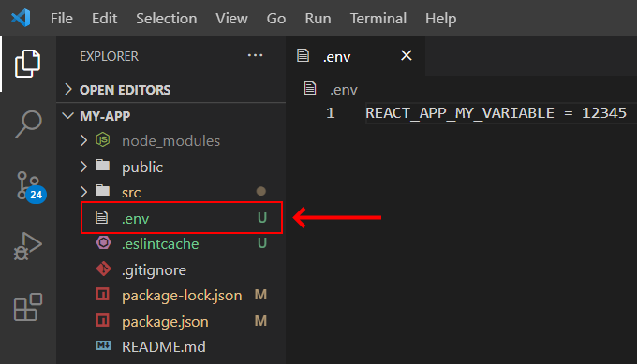The width and height of the screenshot is (637, 364).
Task: Select the node_modules folder name
Action: click(x=171, y=141)
